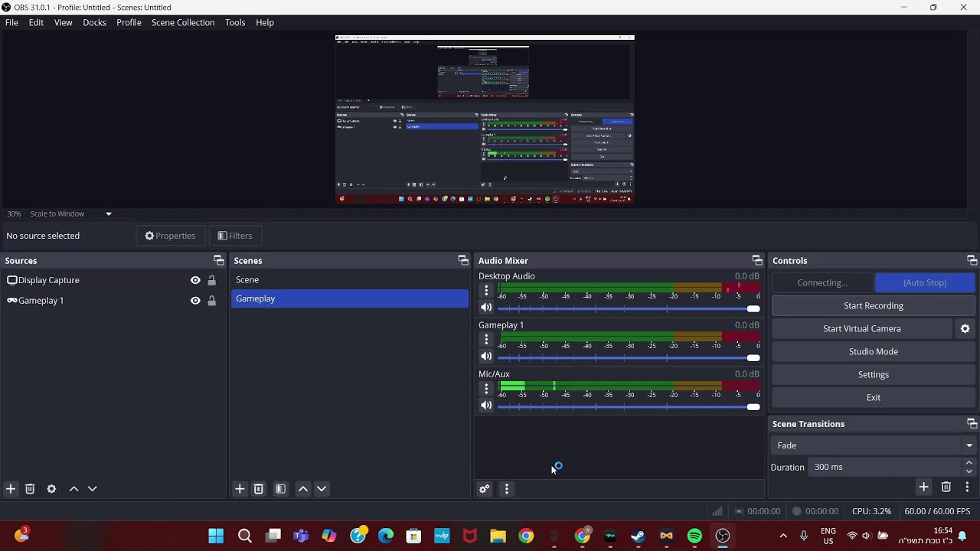The width and height of the screenshot is (980, 551).
Task: Click the Exit button
Action: [873, 397]
